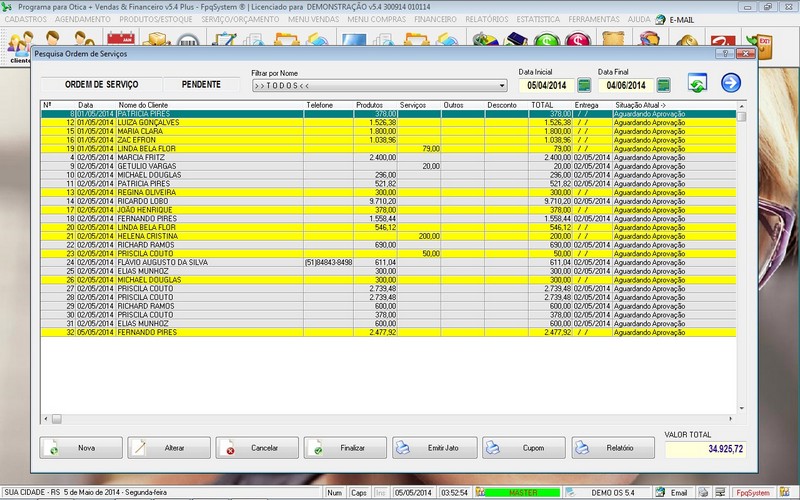This screenshot has width=800, height=500.
Task: Click the PENDENTE status button
Action: pyautogui.click(x=201, y=85)
